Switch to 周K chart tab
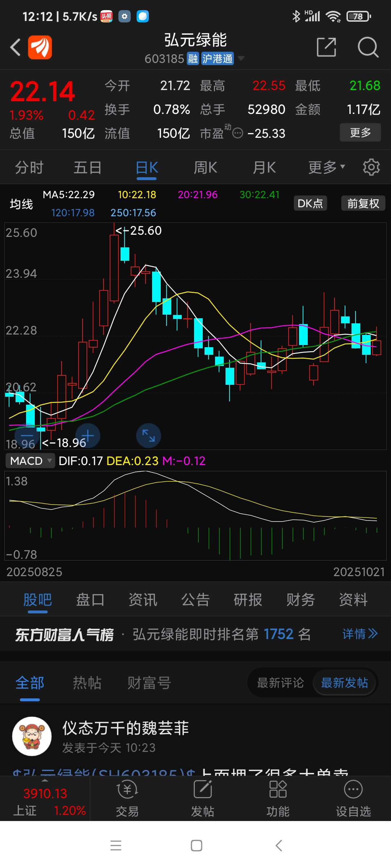The image size is (391, 868). (205, 167)
